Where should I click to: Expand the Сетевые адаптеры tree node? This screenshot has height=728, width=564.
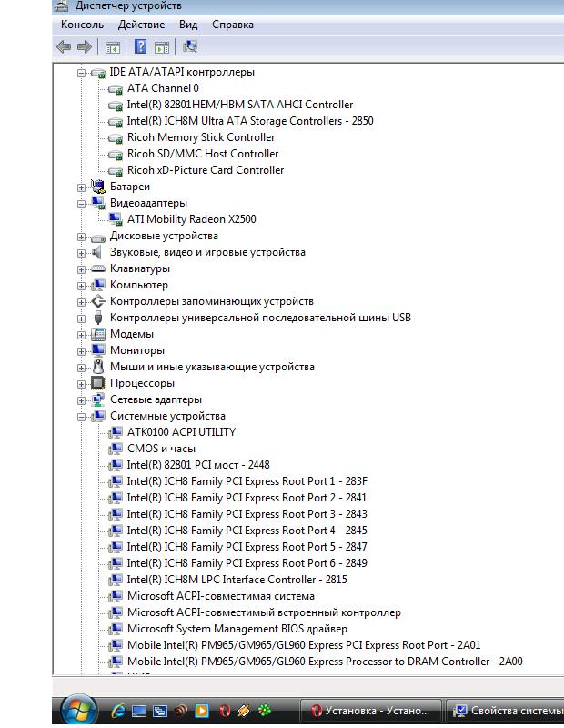tap(81, 400)
